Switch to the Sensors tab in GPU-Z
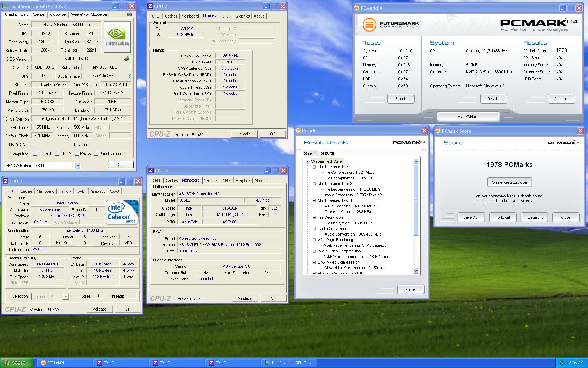This screenshot has height=368, width=588. click(x=39, y=15)
